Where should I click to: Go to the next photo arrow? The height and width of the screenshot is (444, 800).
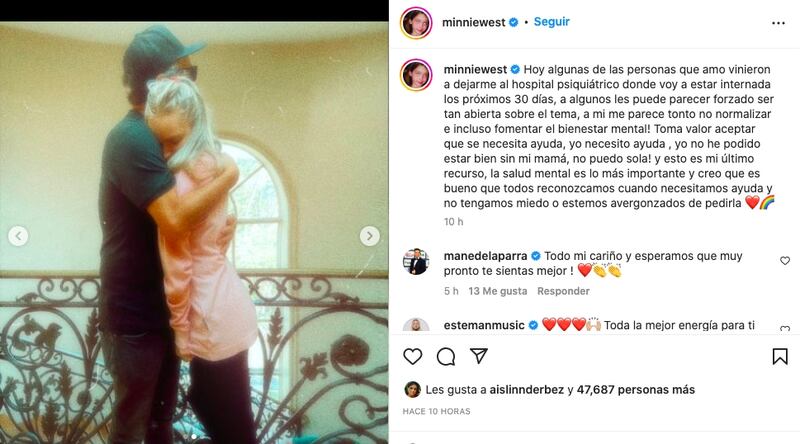tap(369, 236)
